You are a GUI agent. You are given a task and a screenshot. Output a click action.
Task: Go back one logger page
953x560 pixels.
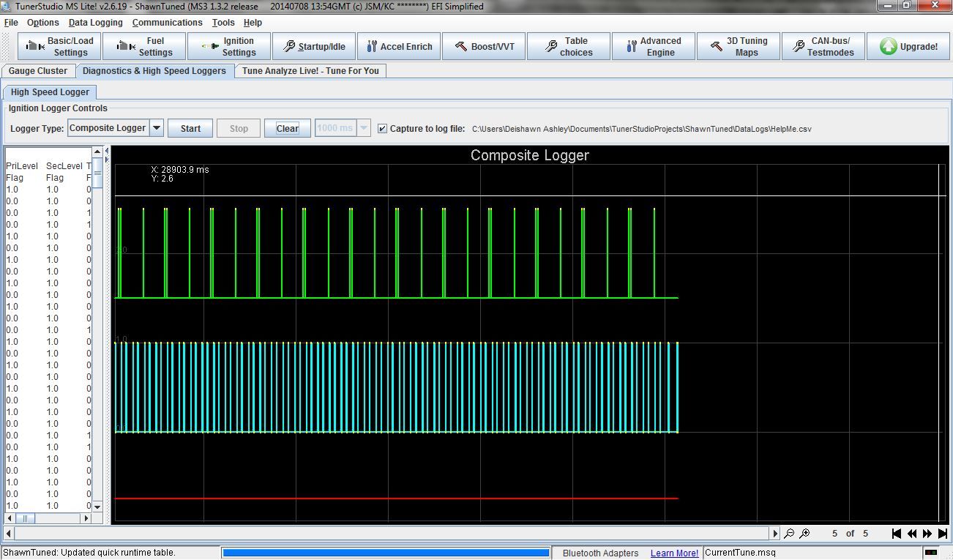pos(912,534)
